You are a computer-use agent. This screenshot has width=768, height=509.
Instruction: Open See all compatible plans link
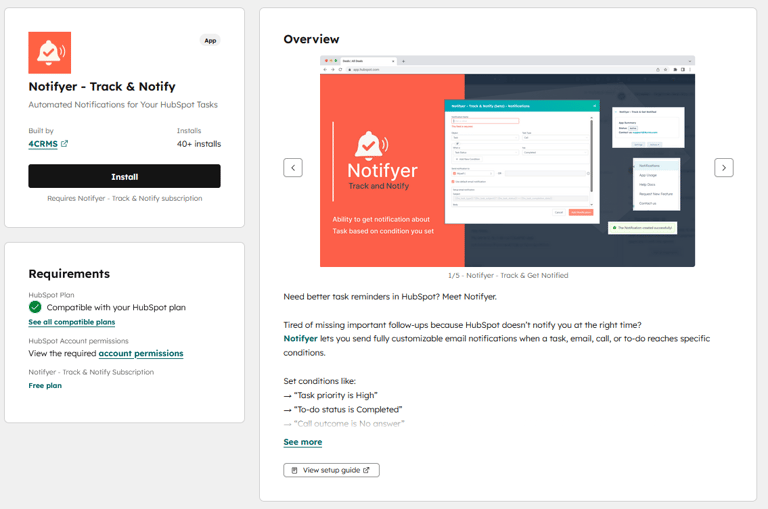71,322
